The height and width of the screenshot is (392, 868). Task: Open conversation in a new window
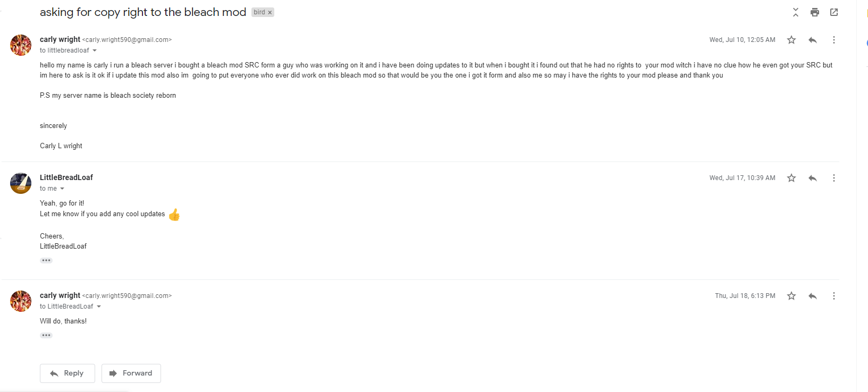(x=834, y=12)
